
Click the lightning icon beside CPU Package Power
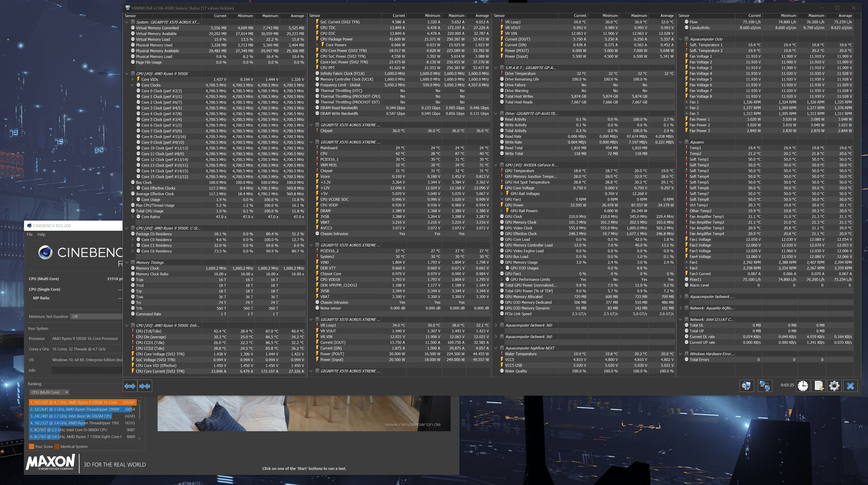[317, 39]
